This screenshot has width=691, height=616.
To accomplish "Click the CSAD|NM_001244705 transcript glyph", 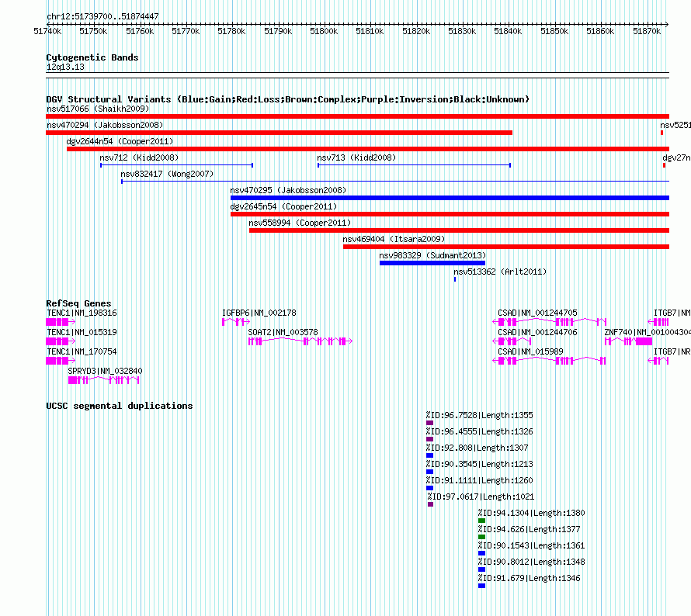I will pyautogui.click(x=549, y=322).
